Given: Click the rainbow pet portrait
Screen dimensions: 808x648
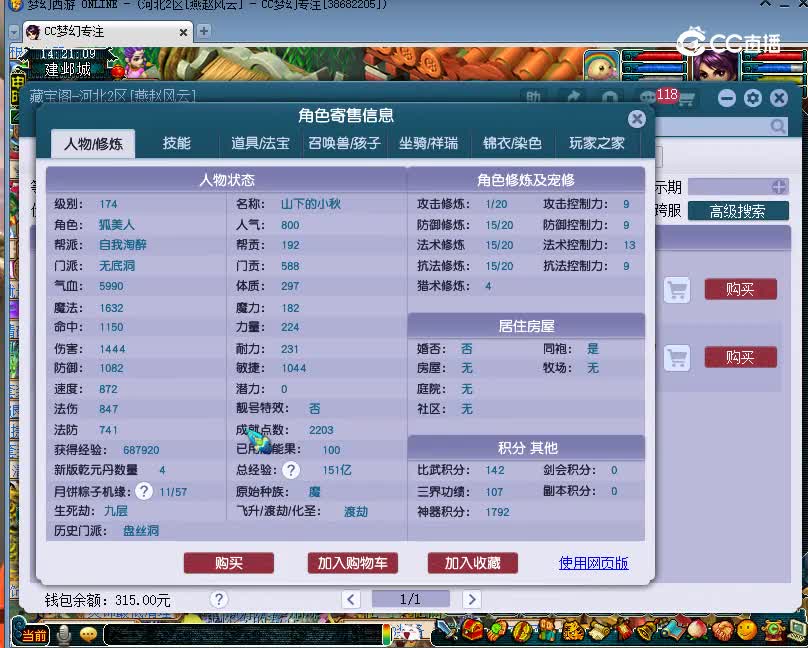Looking at the screenshot, I should click(602, 64).
